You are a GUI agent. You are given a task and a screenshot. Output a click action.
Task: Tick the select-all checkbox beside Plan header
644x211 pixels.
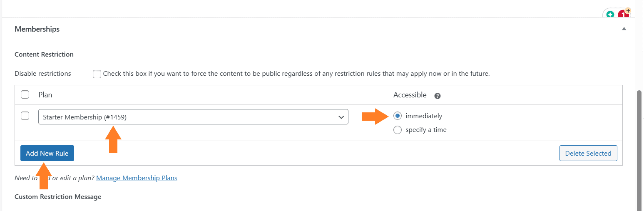click(x=25, y=94)
